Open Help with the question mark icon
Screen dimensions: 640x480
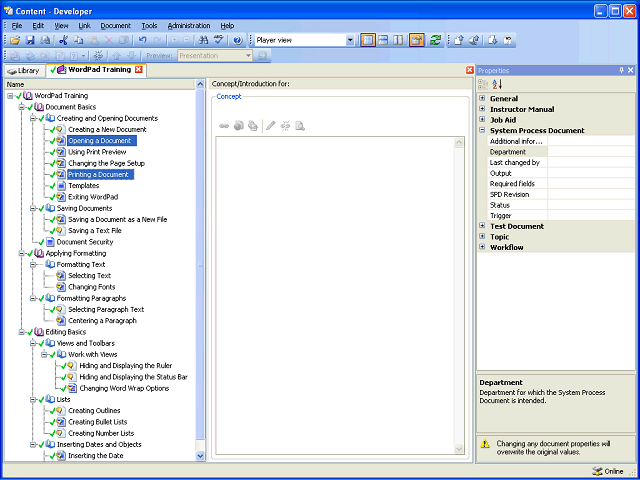point(238,40)
